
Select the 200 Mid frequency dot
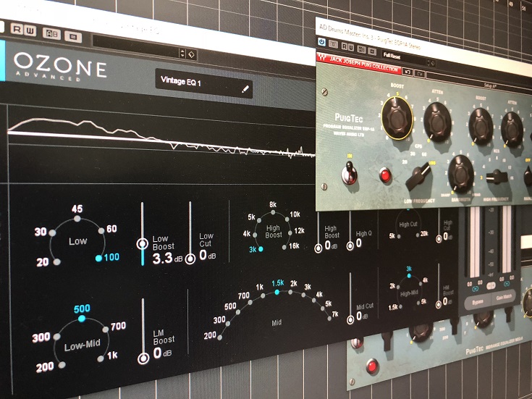pos(220,337)
